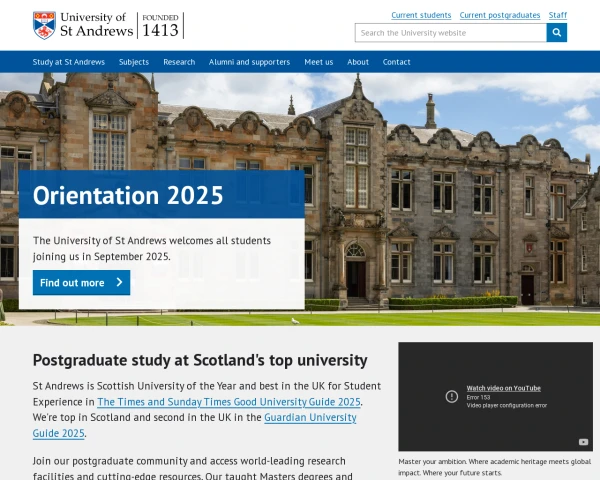Click Watch video on YouTube link
Viewport: 600px width, 480px height.
tap(504, 388)
